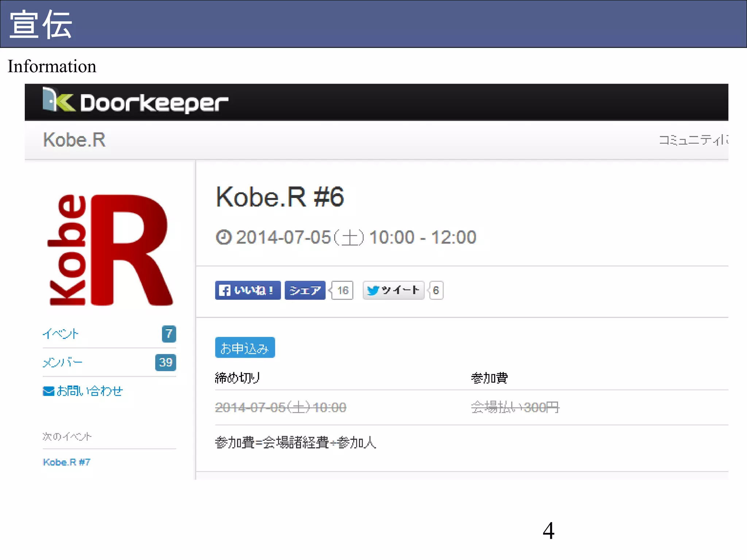Click the members count badge 39
The image size is (747, 560).
[166, 362]
